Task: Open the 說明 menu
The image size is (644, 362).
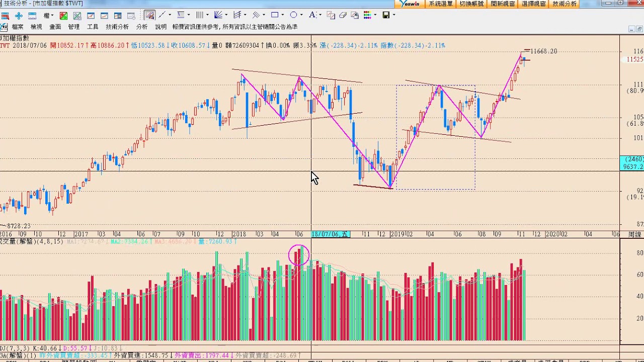Action: tap(160, 27)
